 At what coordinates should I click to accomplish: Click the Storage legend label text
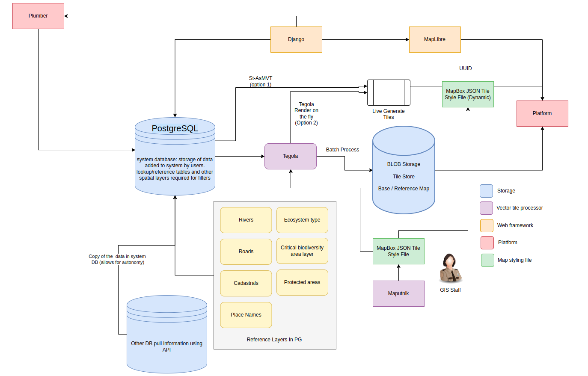pyautogui.click(x=506, y=191)
